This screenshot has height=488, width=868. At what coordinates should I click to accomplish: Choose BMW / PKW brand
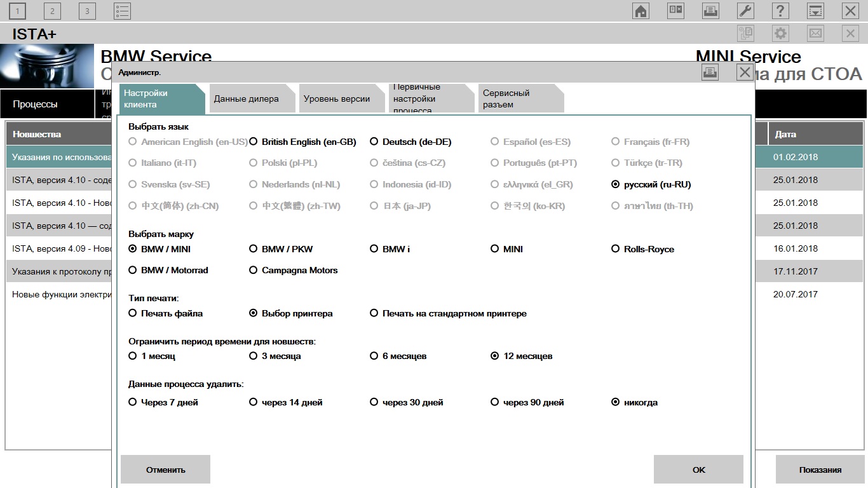[x=281, y=249]
